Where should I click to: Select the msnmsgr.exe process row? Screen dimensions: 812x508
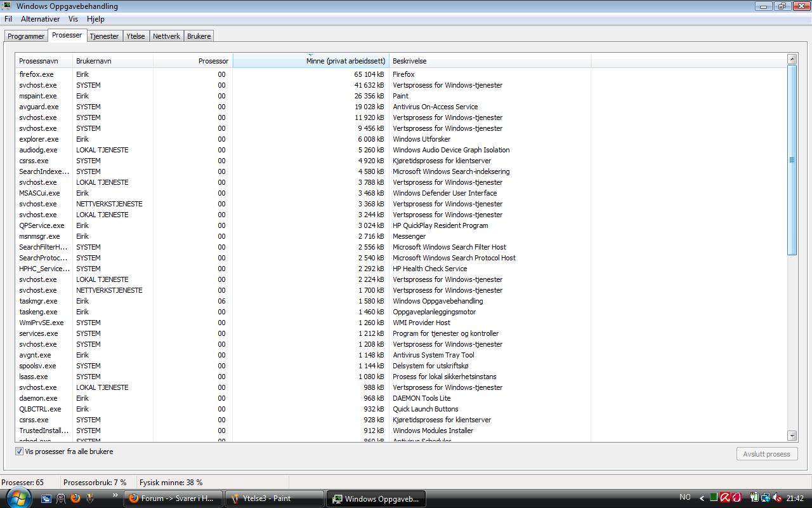click(x=401, y=236)
